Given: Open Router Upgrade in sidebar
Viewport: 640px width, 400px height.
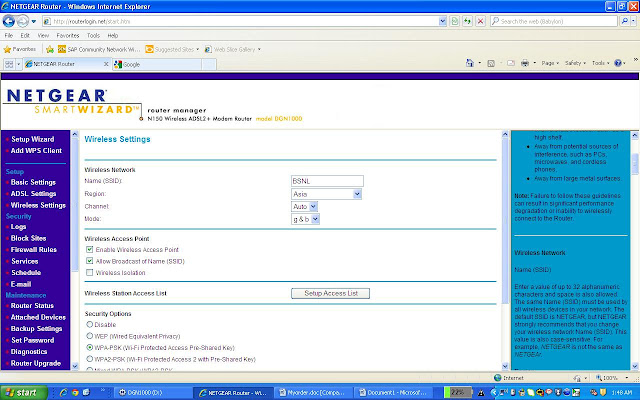Looking at the screenshot, I should pos(36,363).
